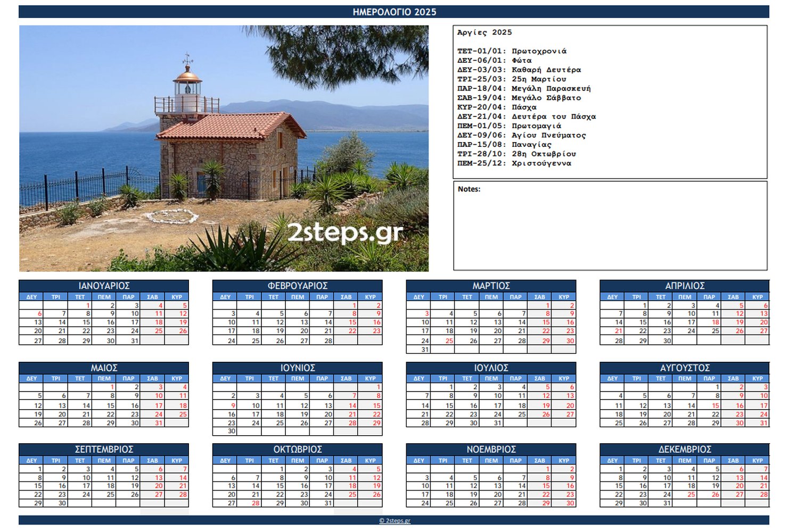Click the ΗΜΕΡΟΛΟΓΙΟ 2025 title bar

394,12
